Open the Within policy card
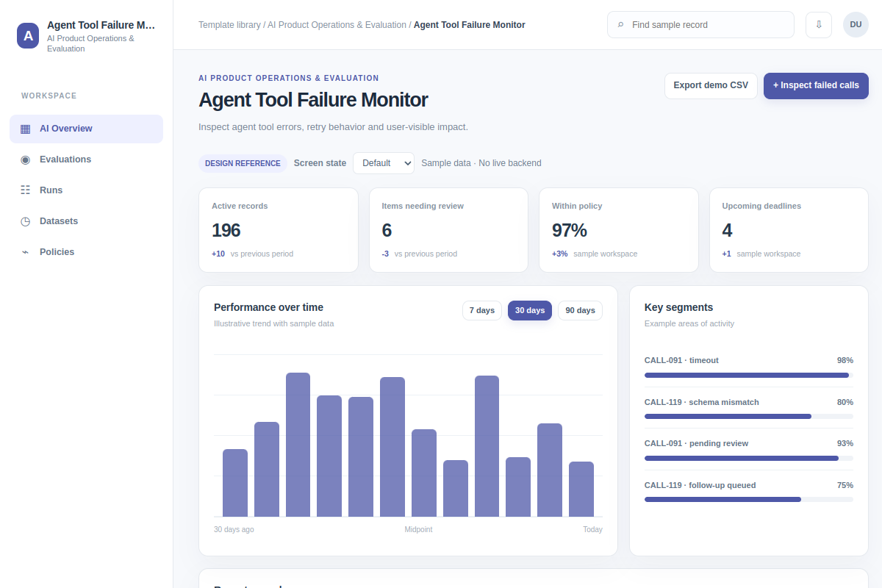The height and width of the screenshot is (588, 882). click(619, 230)
